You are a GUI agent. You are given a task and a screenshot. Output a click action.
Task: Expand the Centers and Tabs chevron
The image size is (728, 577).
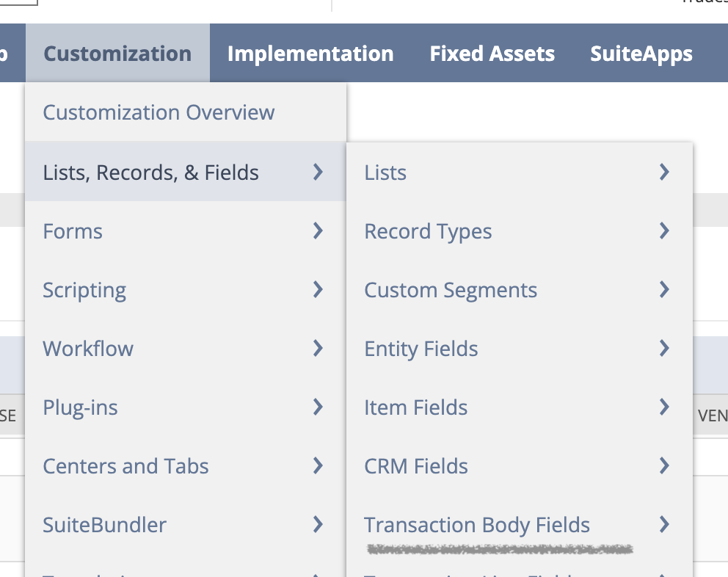pos(318,465)
